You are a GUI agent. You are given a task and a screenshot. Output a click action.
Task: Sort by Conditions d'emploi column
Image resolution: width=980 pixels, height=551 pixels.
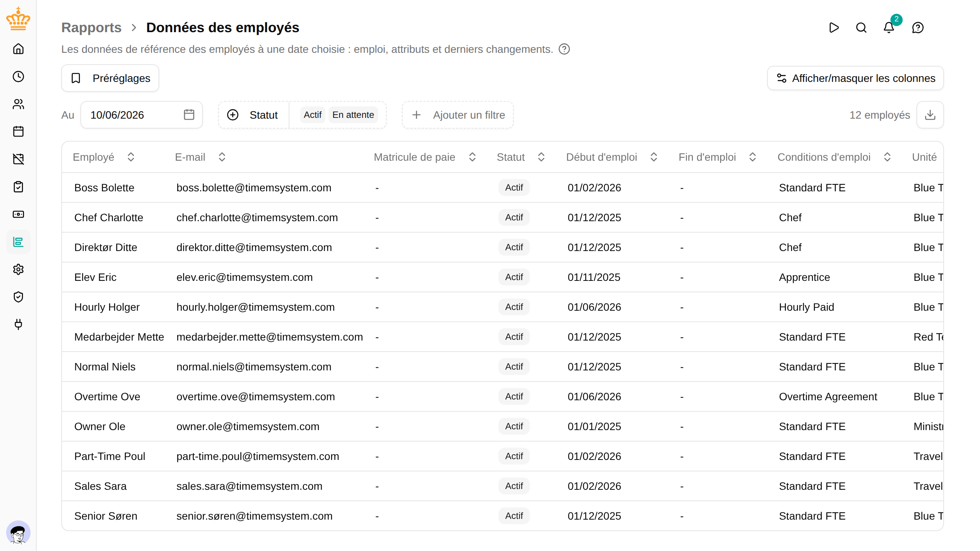click(x=887, y=157)
